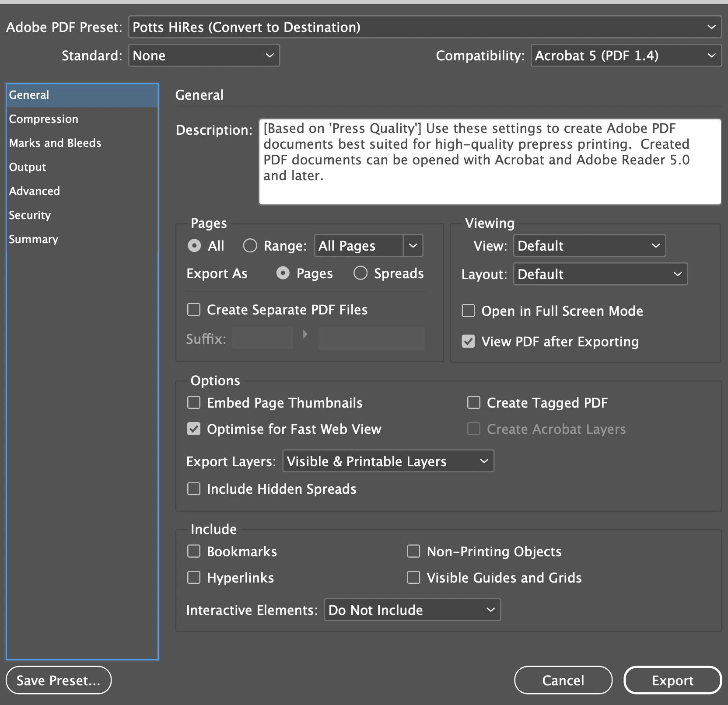This screenshot has height=705, width=728.
Task: Click the Save Preset button
Action: coord(59,680)
